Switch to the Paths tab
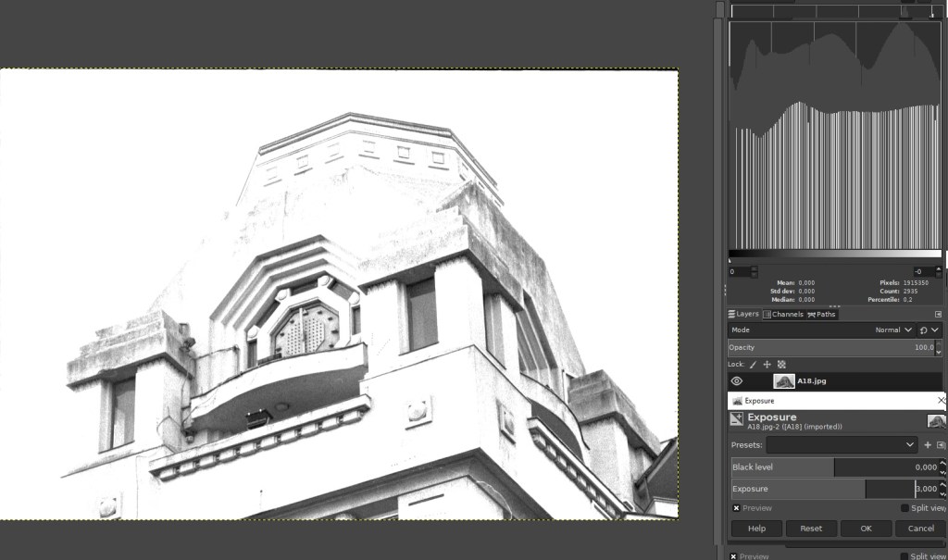Viewport: 948px width, 560px height. point(821,315)
